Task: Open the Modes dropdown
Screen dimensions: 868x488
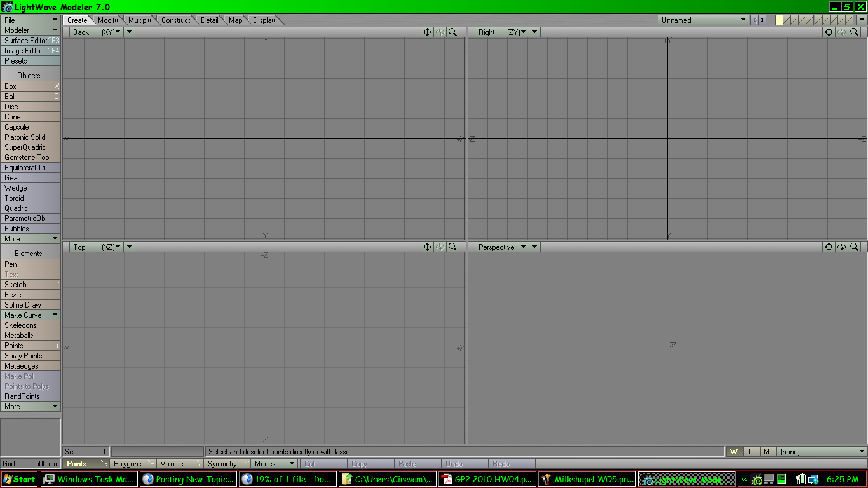Action: click(x=274, y=464)
